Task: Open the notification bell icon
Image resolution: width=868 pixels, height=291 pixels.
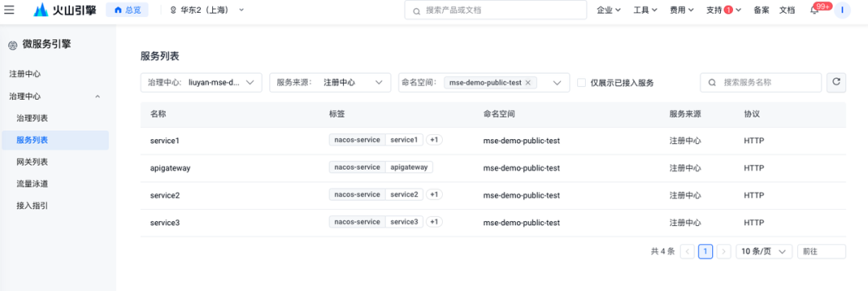Action: [814, 10]
